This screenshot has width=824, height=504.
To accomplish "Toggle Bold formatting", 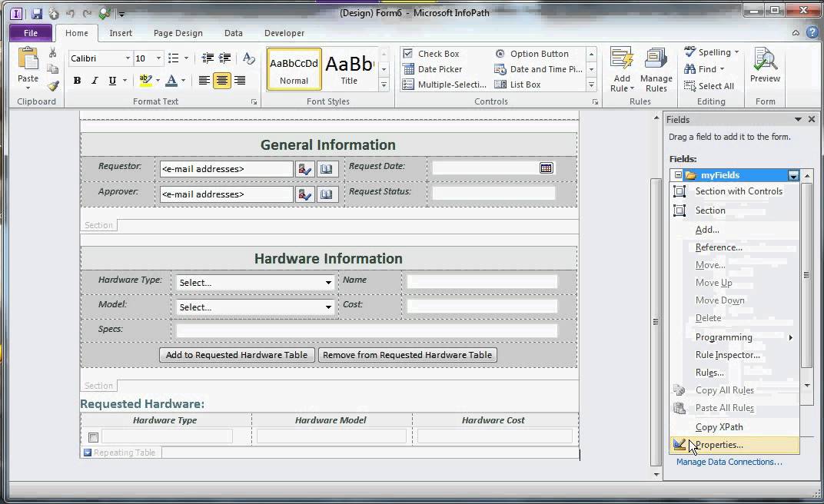I will [77, 81].
